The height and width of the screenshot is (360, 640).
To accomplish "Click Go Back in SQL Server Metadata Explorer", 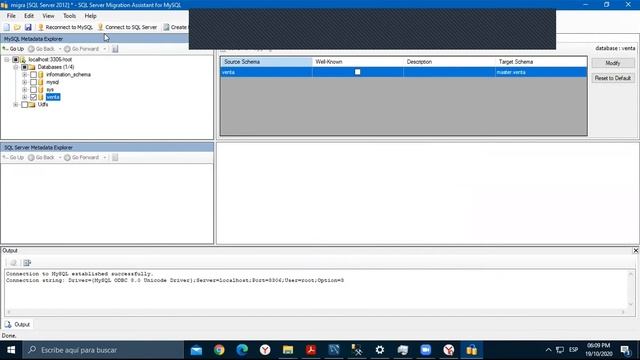I will click(41, 158).
